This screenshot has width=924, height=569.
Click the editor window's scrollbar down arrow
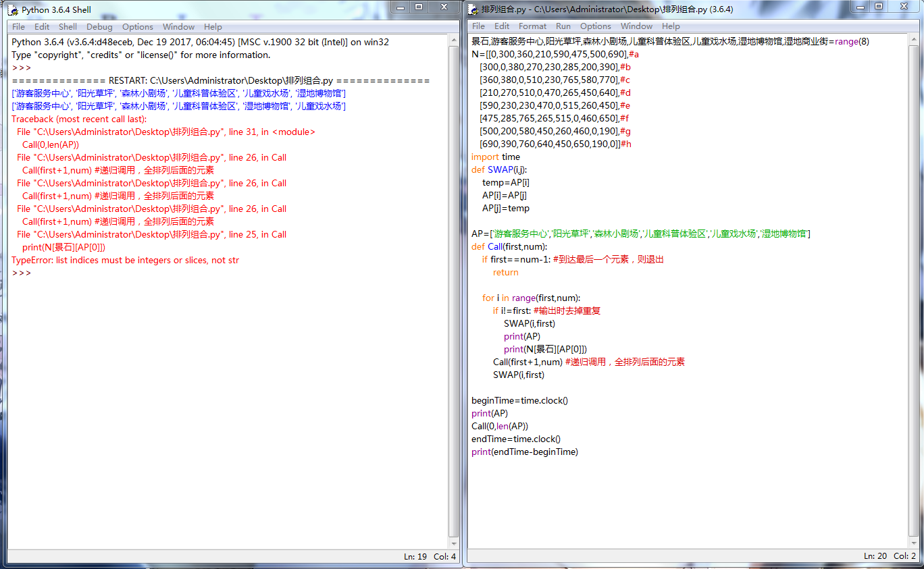pyautogui.click(x=914, y=543)
